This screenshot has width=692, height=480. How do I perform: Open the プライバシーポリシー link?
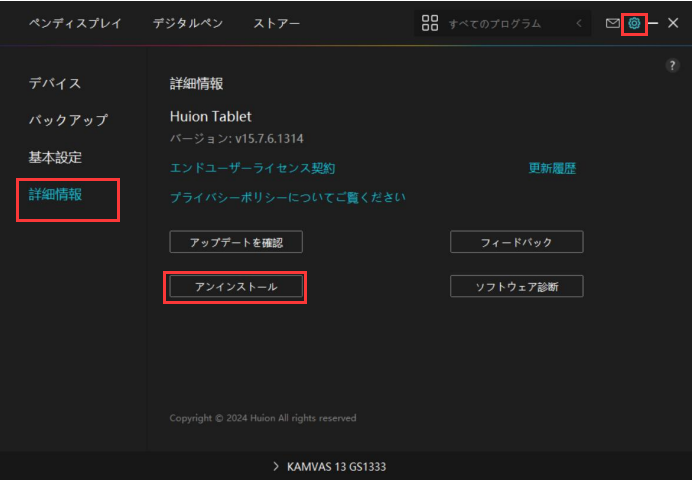pyautogui.click(x=288, y=197)
